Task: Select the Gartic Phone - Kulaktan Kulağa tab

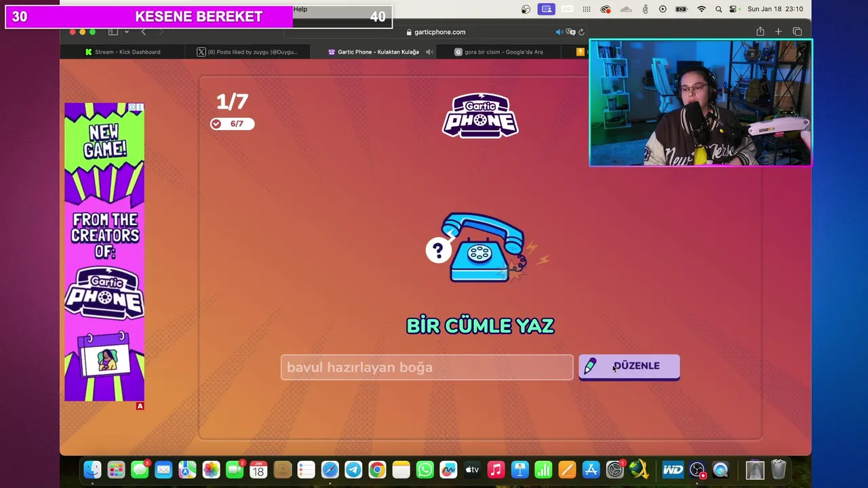Action: (373, 52)
